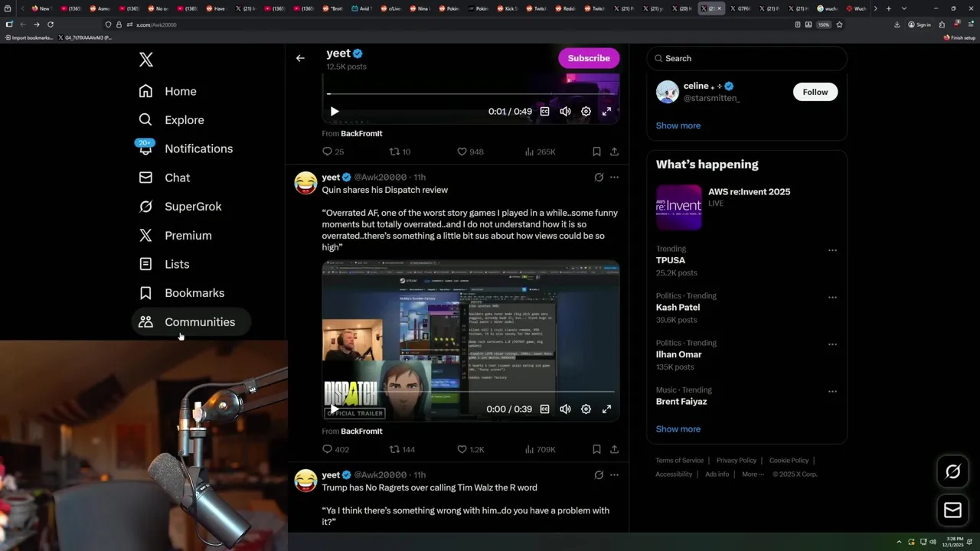980x551 pixels.
Task: Open Explore in the sidebar
Action: click(x=171, y=120)
